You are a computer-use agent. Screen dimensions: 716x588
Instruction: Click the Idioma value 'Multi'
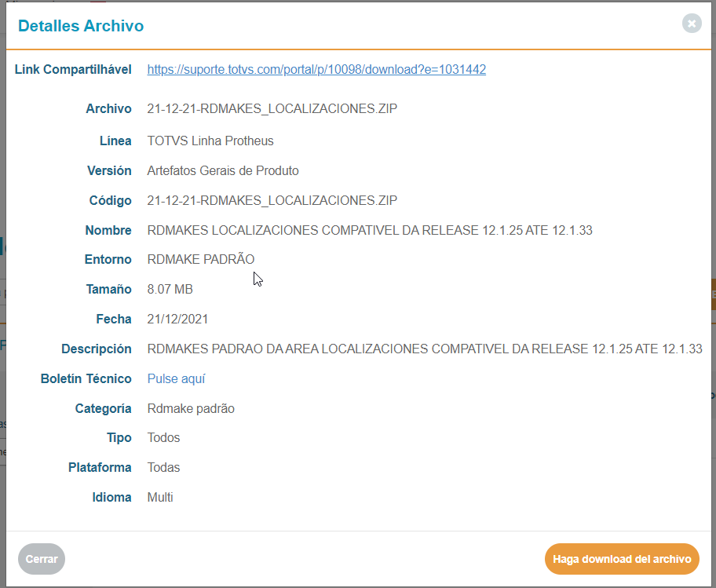coord(160,497)
